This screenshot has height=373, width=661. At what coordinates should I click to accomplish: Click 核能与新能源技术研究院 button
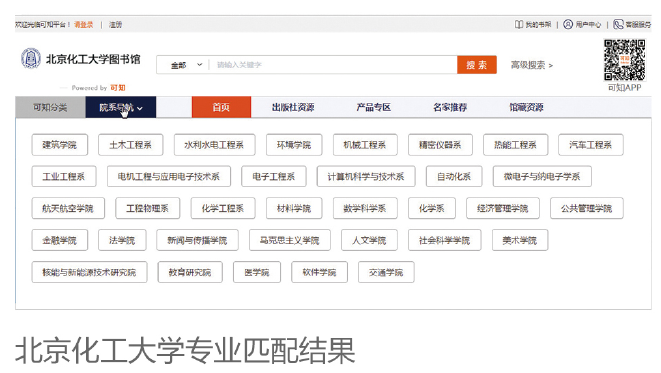89,272
